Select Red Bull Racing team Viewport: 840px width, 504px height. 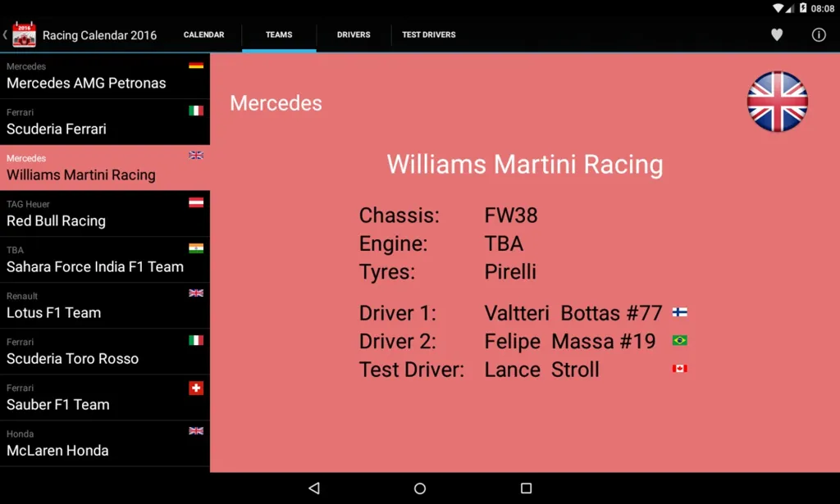pos(105,214)
